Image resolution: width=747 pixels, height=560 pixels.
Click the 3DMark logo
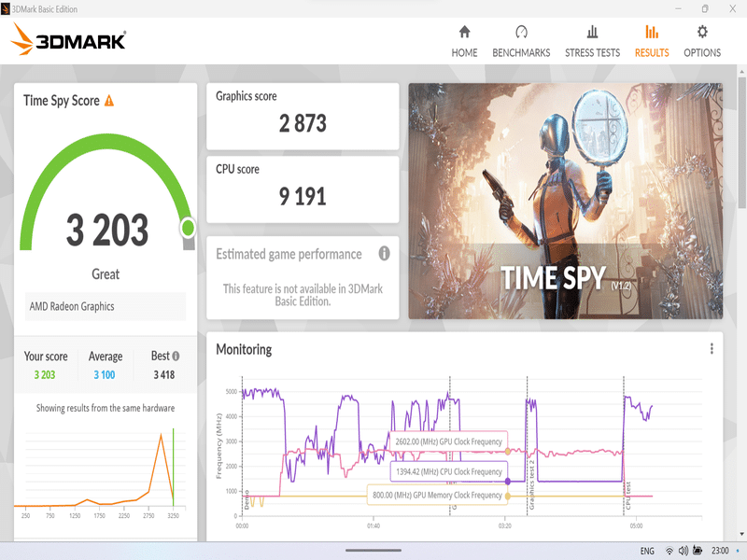[68, 40]
